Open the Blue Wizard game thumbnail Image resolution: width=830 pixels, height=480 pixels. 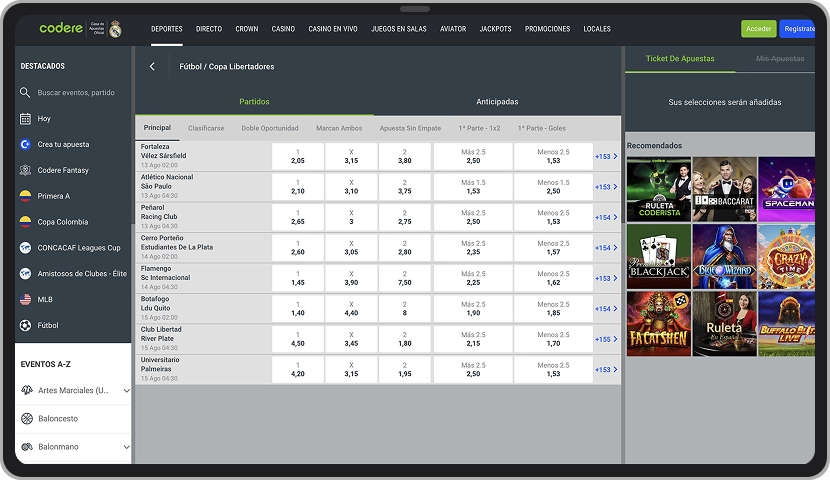724,256
